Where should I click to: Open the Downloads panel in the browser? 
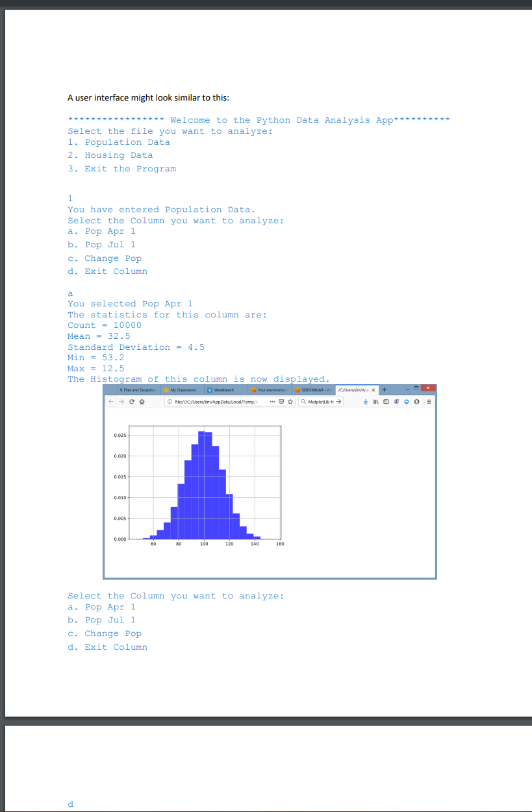[x=366, y=400]
